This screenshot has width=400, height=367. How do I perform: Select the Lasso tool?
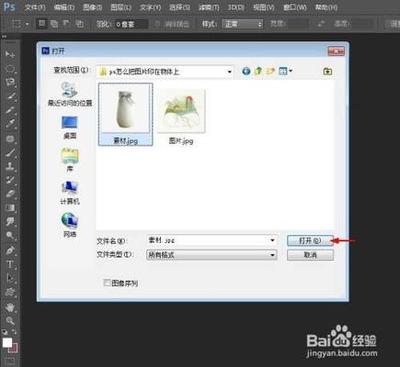click(10, 82)
